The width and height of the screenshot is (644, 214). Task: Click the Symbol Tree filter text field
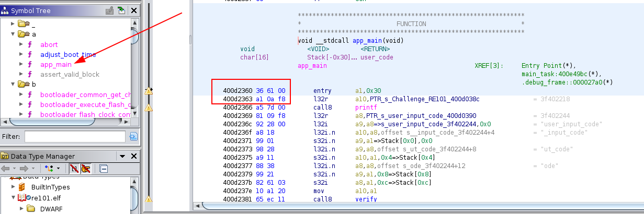[x=75, y=137]
